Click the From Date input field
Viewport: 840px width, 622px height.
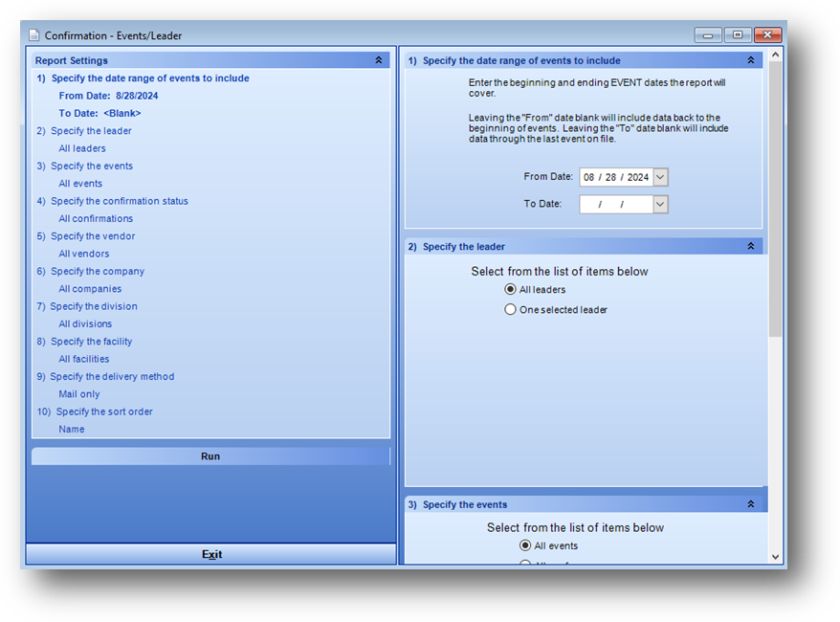pos(616,177)
